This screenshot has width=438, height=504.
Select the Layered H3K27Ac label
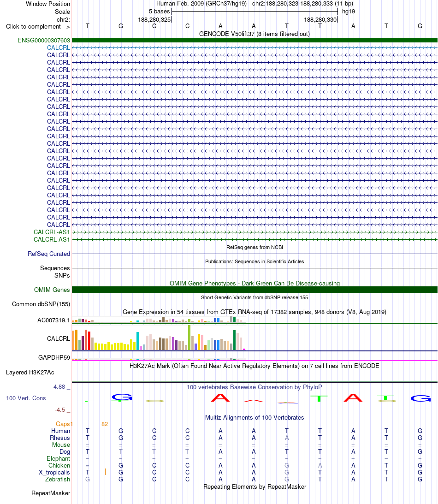30,372
